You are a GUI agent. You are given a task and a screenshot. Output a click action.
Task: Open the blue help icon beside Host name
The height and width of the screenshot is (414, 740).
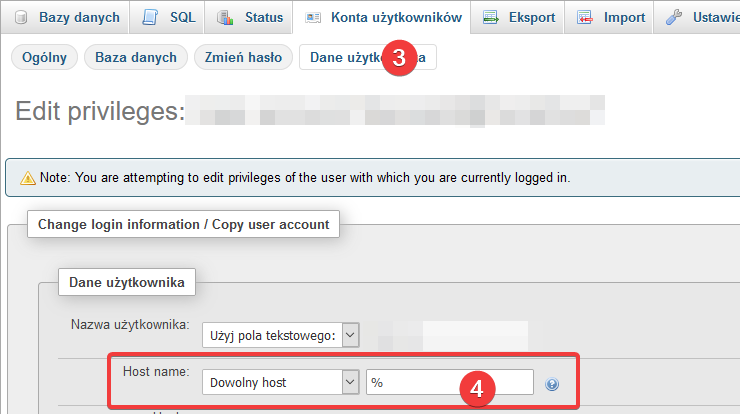pos(552,383)
